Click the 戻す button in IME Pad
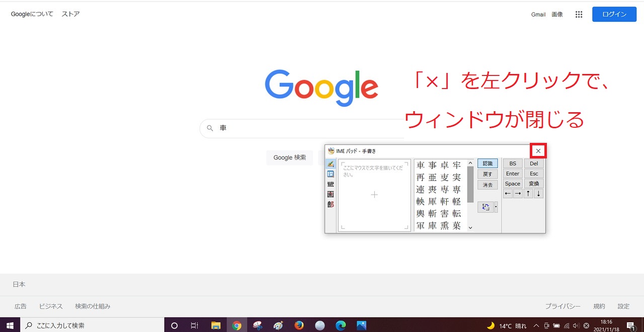Screen dimensions: 644x332 click(x=488, y=174)
